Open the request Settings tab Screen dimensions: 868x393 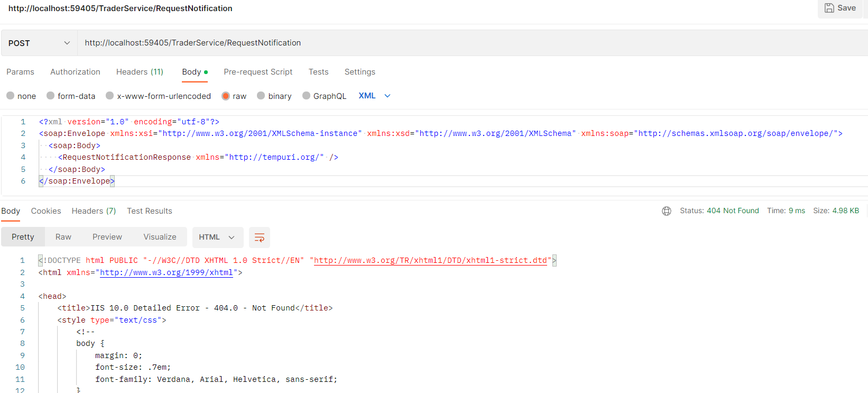click(360, 72)
